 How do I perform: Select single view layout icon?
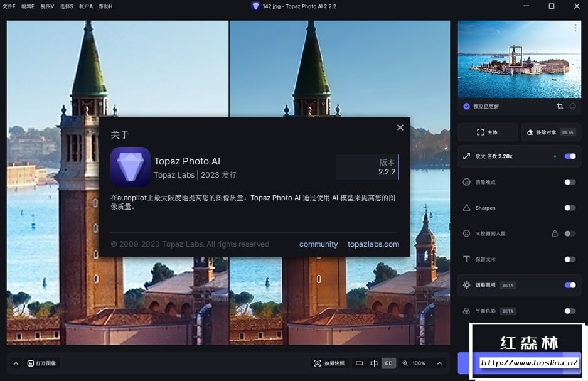359,363
